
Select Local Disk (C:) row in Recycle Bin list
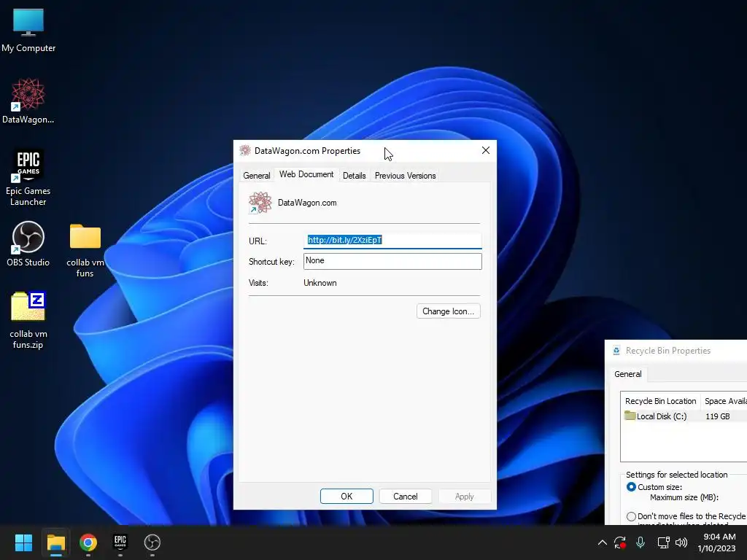coord(684,416)
